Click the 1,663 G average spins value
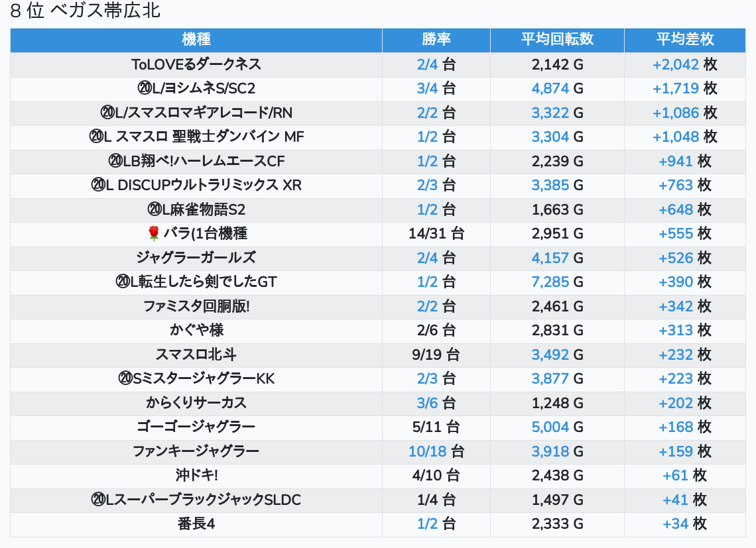Screen dimensions: 756x548 point(557,209)
